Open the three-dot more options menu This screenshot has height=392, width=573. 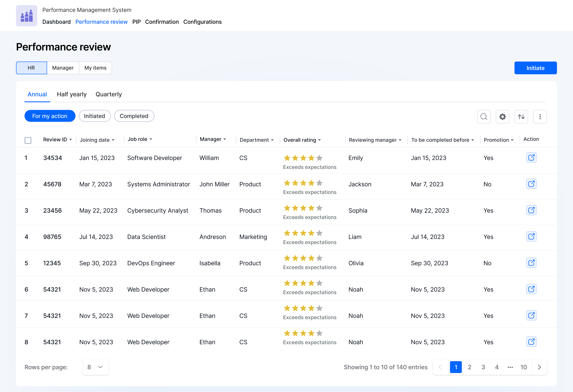click(x=540, y=117)
